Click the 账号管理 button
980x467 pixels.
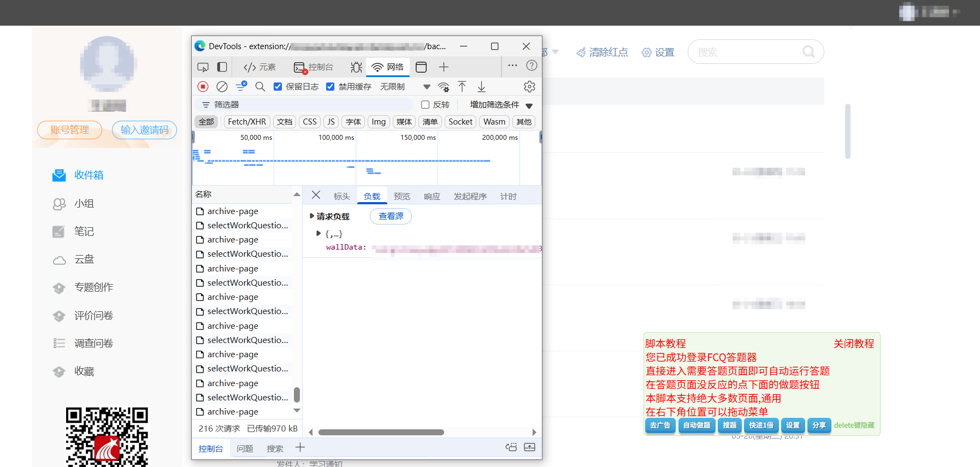pyautogui.click(x=69, y=130)
